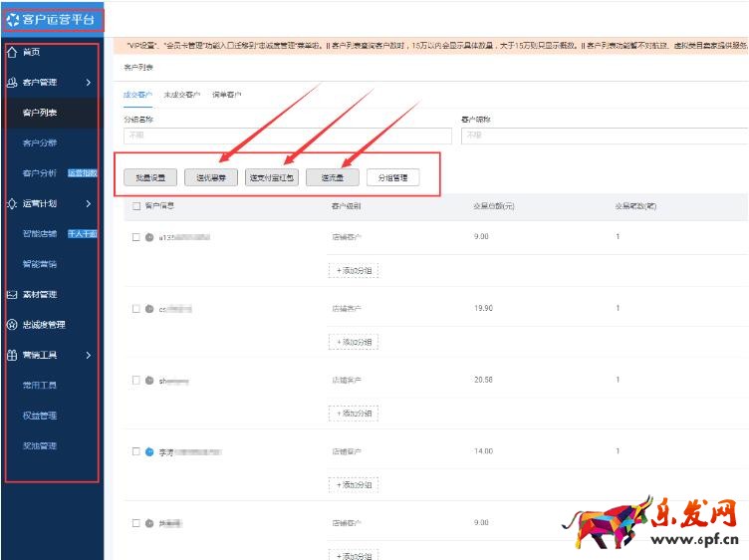749x560 pixels.
Task: Check the box for customer u13
Action: click(136, 237)
